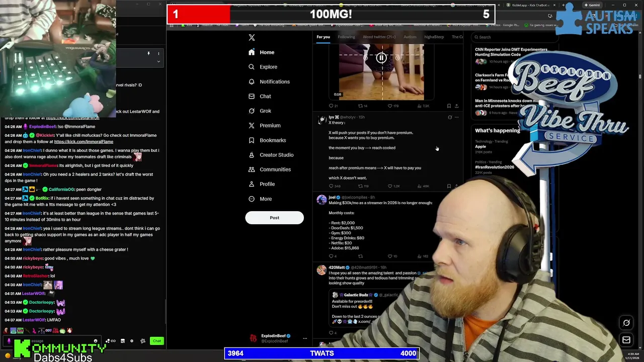
Task: Open the pinned message three-dot menu
Action: 158,53
